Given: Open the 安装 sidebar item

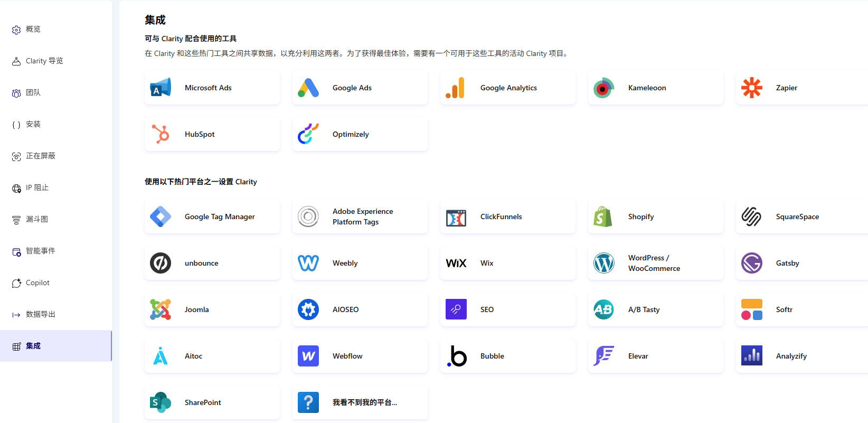Looking at the screenshot, I should pyautogui.click(x=56, y=124).
